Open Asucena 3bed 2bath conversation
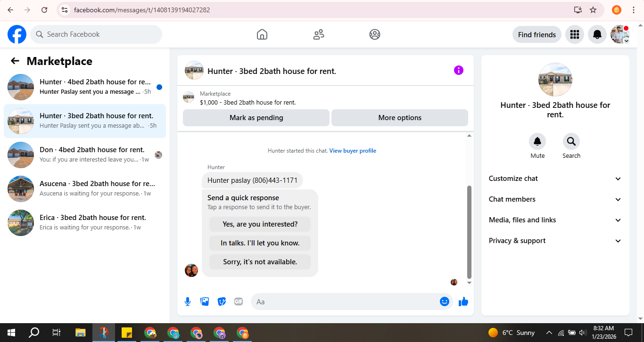 coord(85,189)
